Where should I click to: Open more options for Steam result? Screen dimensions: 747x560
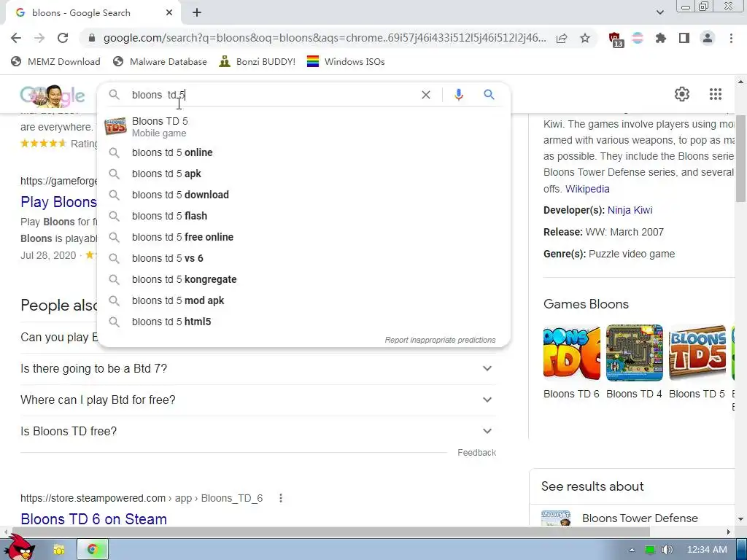coord(281,498)
